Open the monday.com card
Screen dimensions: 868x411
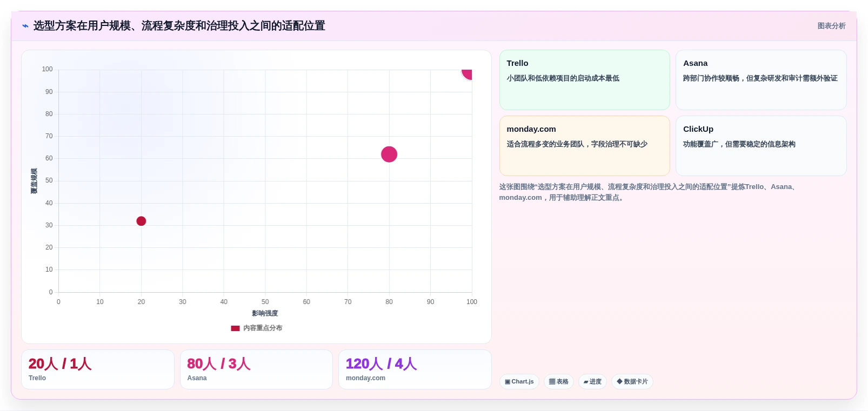tap(585, 146)
